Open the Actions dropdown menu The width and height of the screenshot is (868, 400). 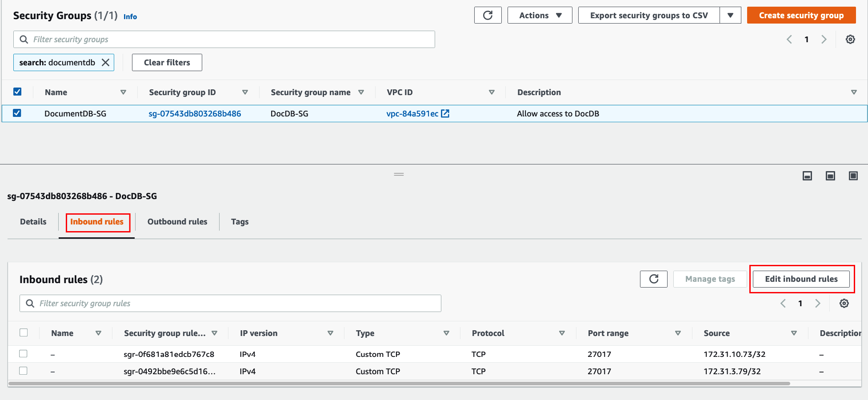pyautogui.click(x=540, y=16)
